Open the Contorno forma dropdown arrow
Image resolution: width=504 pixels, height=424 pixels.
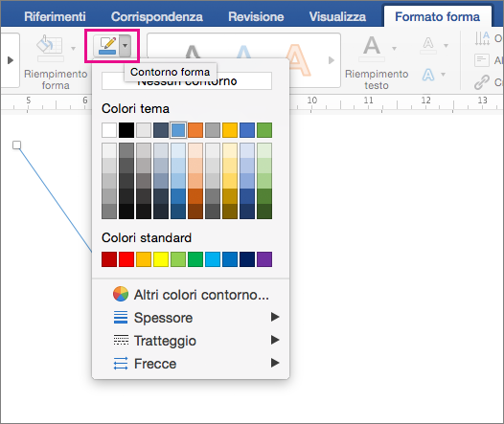pyautogui.click(x=126, y=46)
